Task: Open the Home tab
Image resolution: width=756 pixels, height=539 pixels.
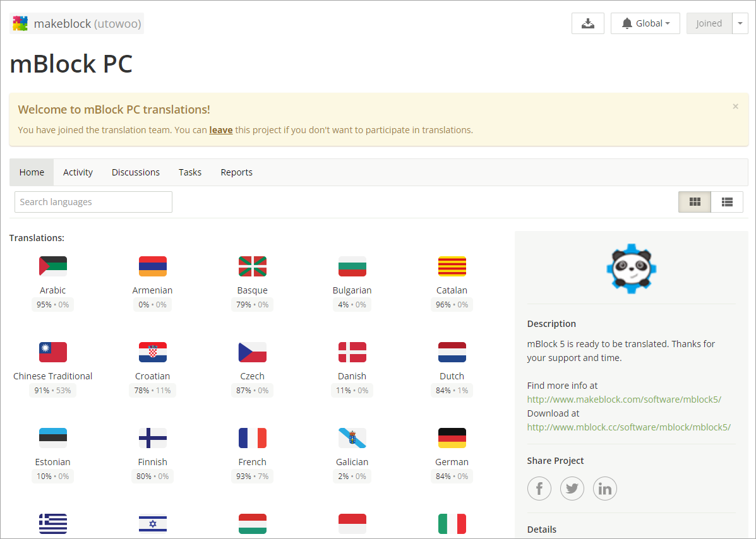Action: 32,172
